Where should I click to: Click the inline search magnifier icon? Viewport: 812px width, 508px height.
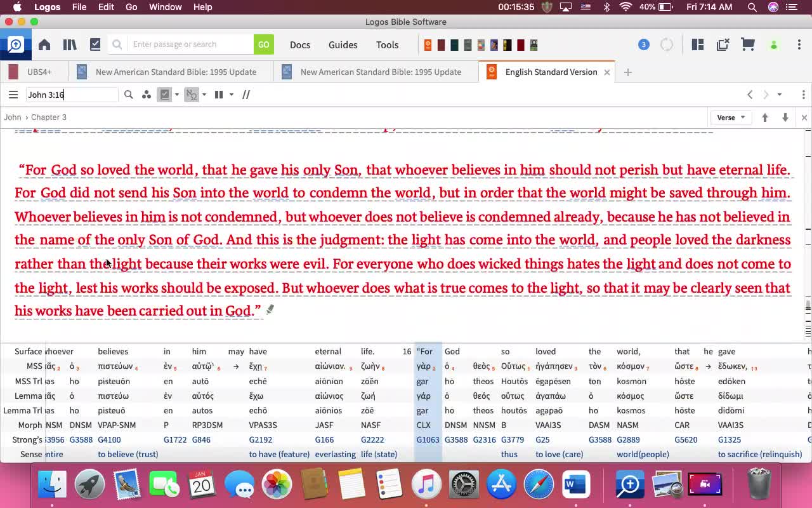point(129,95)
